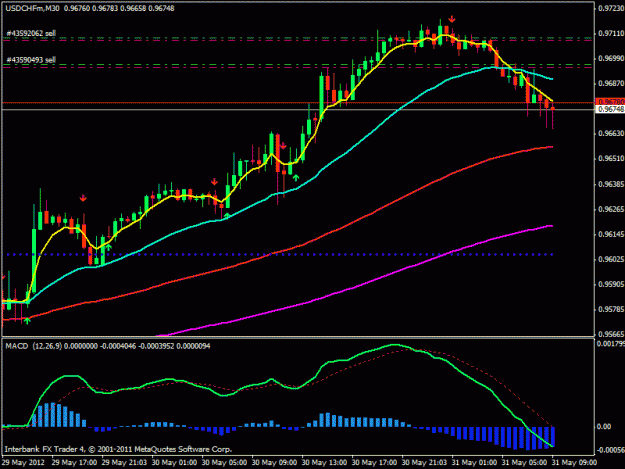Click the 0.96870 price axis label
The width and height of the screenshot is (625, 469).
pos(611,83)
